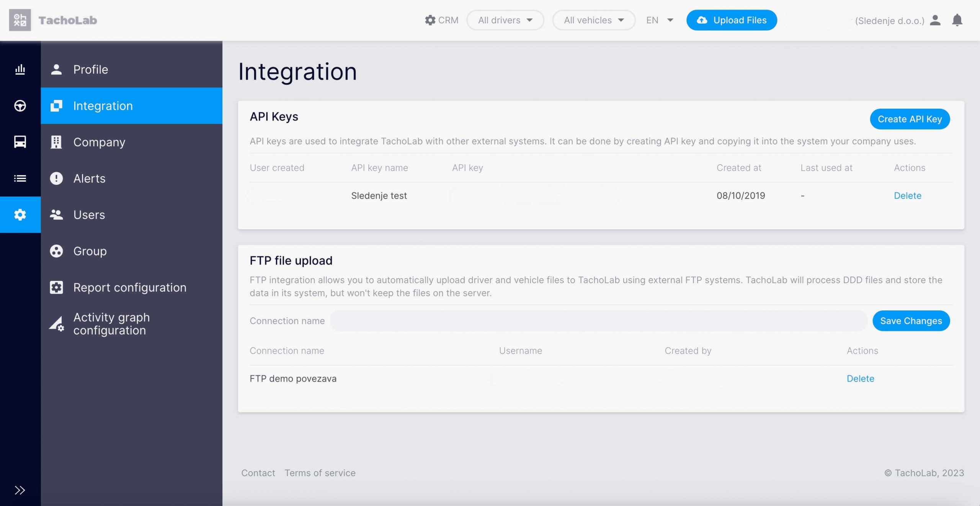This screenshot has width=980, height=506.
Task: Click the Profile person icon
Action: pos(56,69)
